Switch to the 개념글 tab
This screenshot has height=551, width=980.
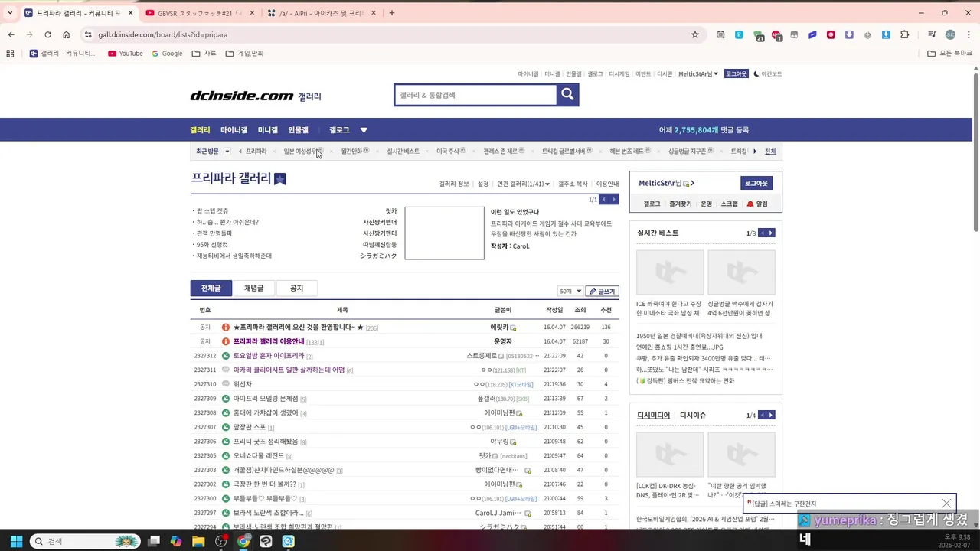pyautogui.click(x=253, y=288)
